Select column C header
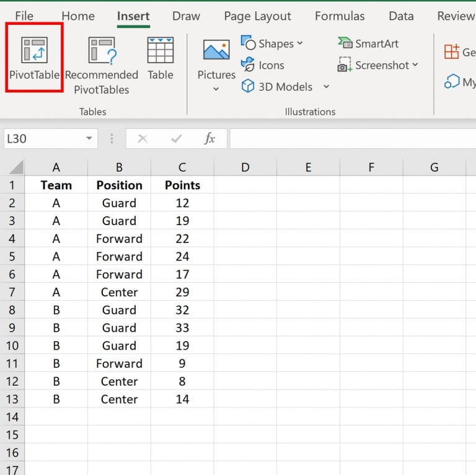The height and width of the screenshot is (475, 476). pos(182,167)
